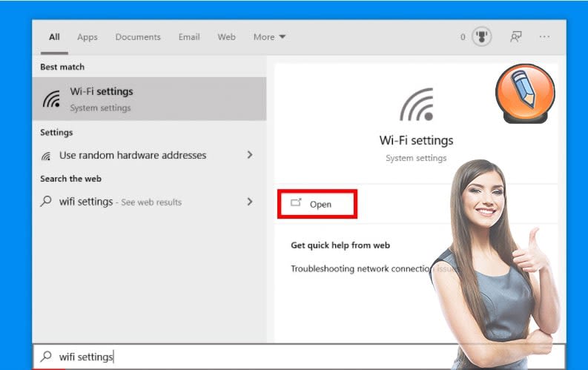Select the All search tab
The image size is (588, 370).
pos(54,37)
